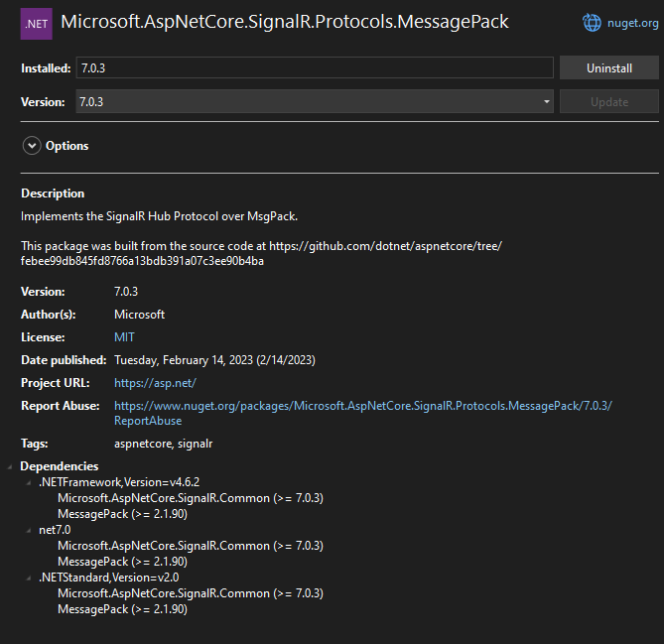The height and width of the screenshot is (644, 664).
Task: Click the package title Microsoft.AspNetCore.SignalR.Protocols.MessagePack
Action: [285, 22]
